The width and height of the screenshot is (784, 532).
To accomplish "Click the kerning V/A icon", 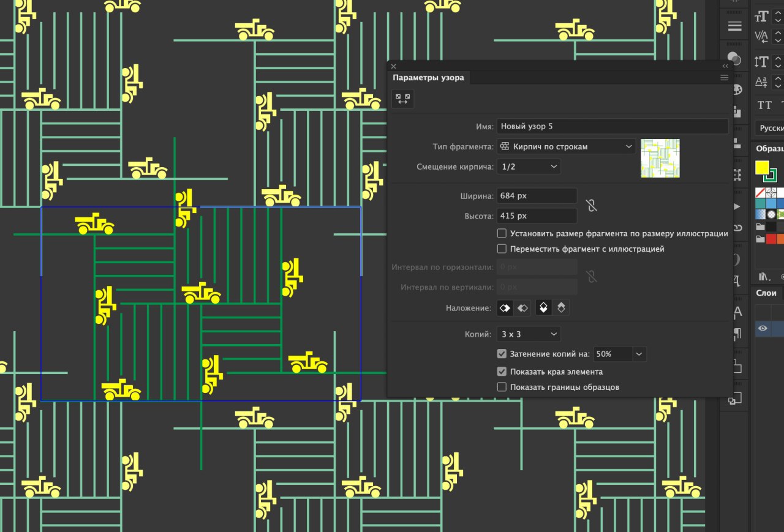I will 761,36.
